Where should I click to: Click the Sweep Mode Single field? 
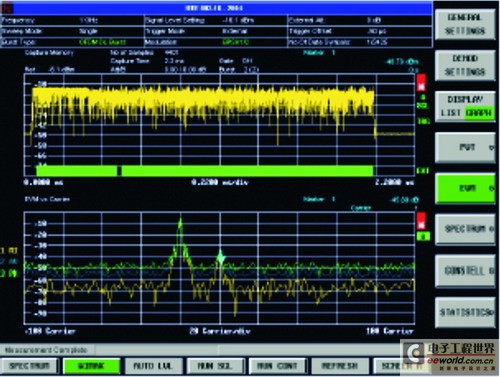point(88,31)
